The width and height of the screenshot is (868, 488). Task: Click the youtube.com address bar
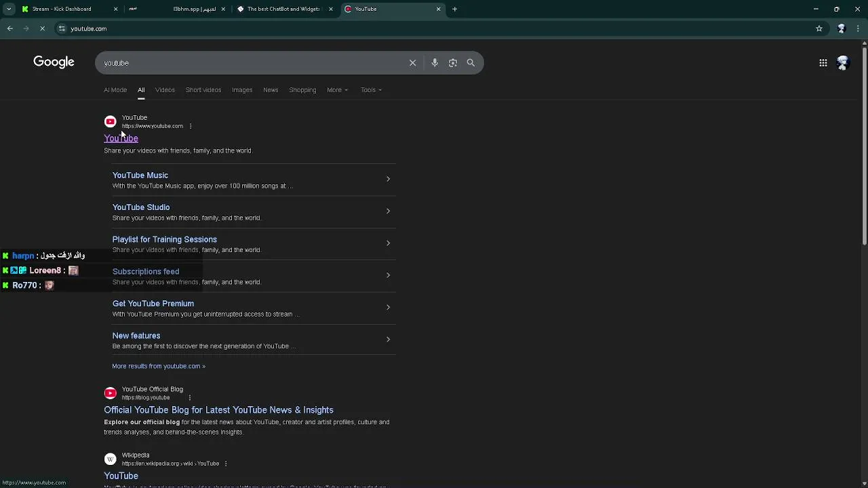[x=434, y=28]
